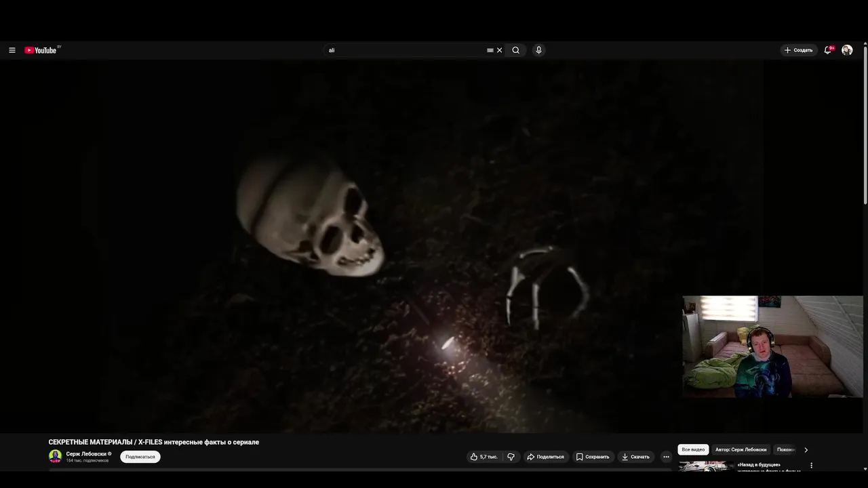
Task: Clear the search text with X
Action: click(500, 50)
